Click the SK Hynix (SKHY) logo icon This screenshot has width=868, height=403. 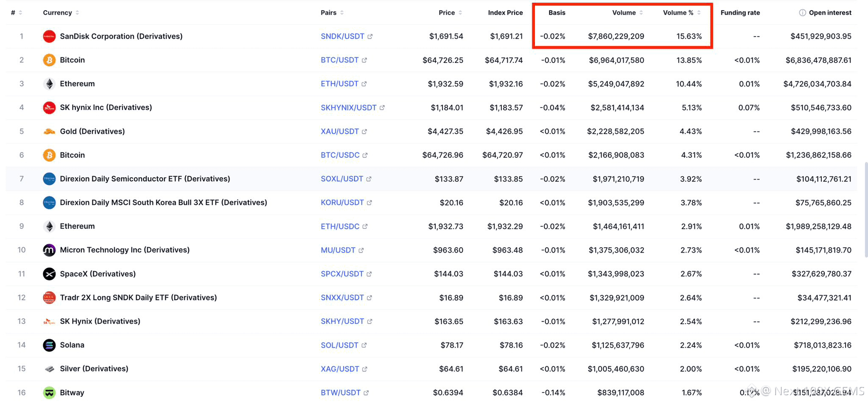click(49, 321)
